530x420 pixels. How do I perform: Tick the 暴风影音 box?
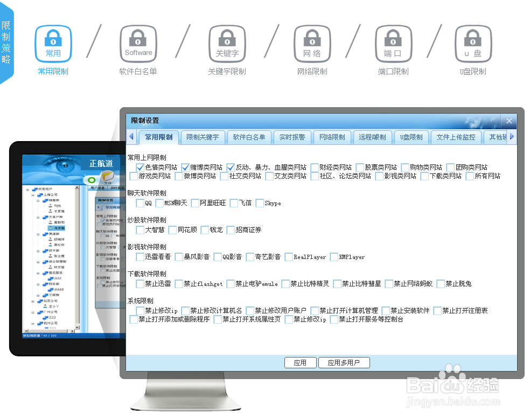[x=179, y=257]
